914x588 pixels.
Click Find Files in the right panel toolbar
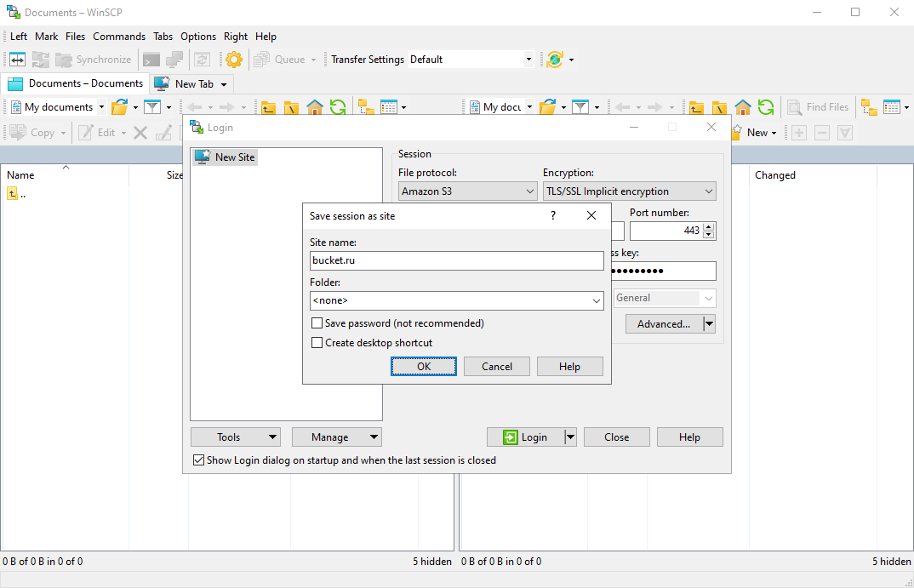(819, 107)
